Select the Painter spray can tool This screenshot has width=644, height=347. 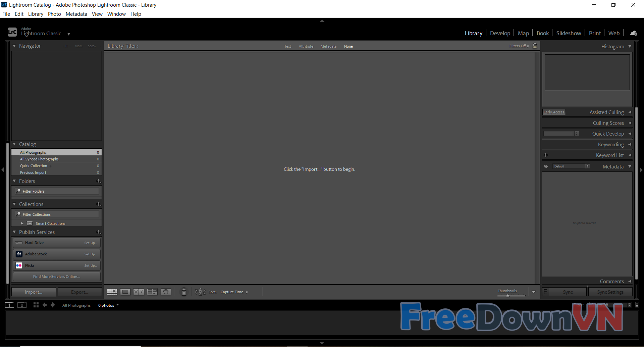184,292
